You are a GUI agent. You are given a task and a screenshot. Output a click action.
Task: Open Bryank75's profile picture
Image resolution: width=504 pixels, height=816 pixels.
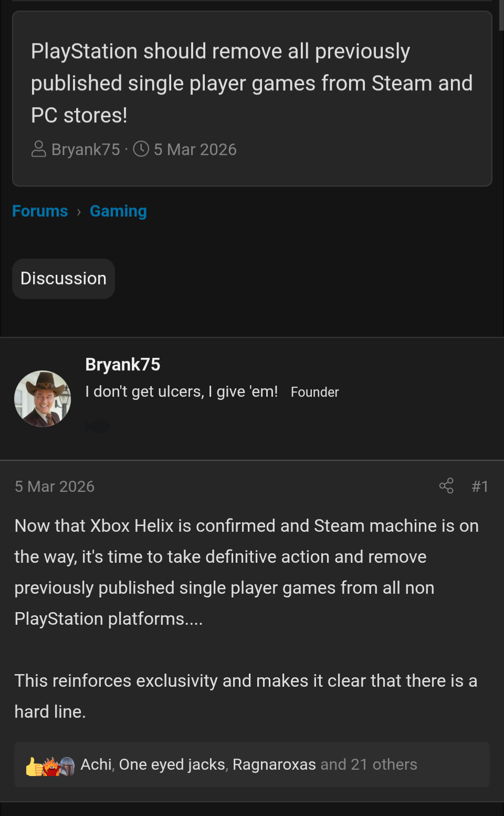(x=43, y=398)
